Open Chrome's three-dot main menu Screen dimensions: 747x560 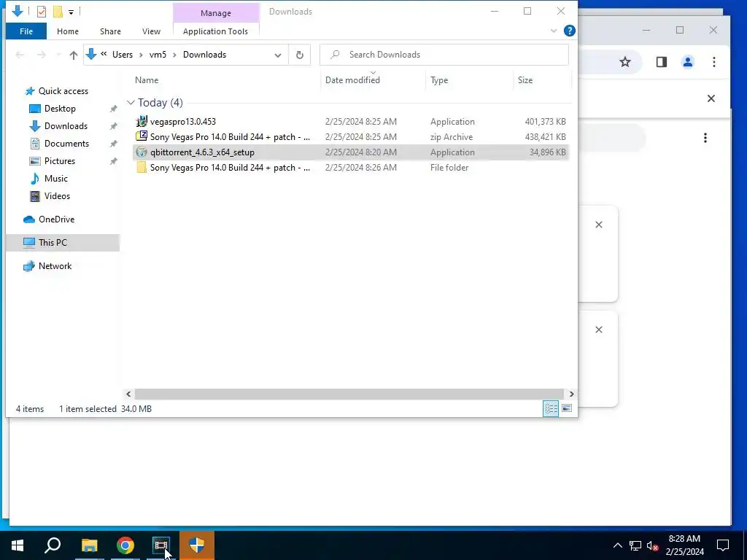point(713,62)
